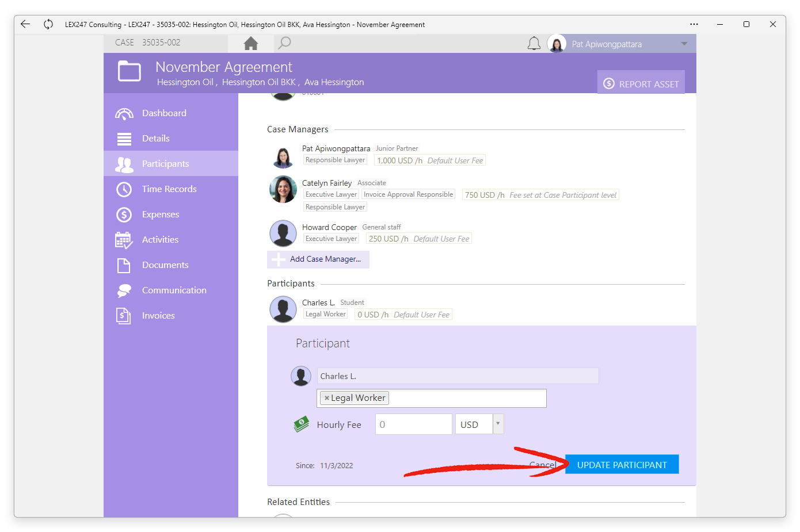Click Pat Apiwongpattara's header avatar
800x532 pixels.
[557, 44]
